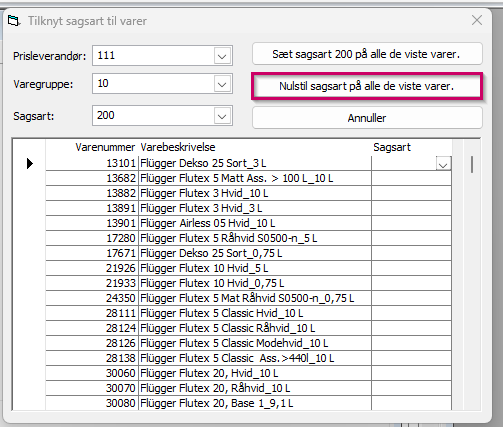The image size is (503, 427).
Task: Open Sagsart dropdown in row 13101
Action: [x=443, y=164]
